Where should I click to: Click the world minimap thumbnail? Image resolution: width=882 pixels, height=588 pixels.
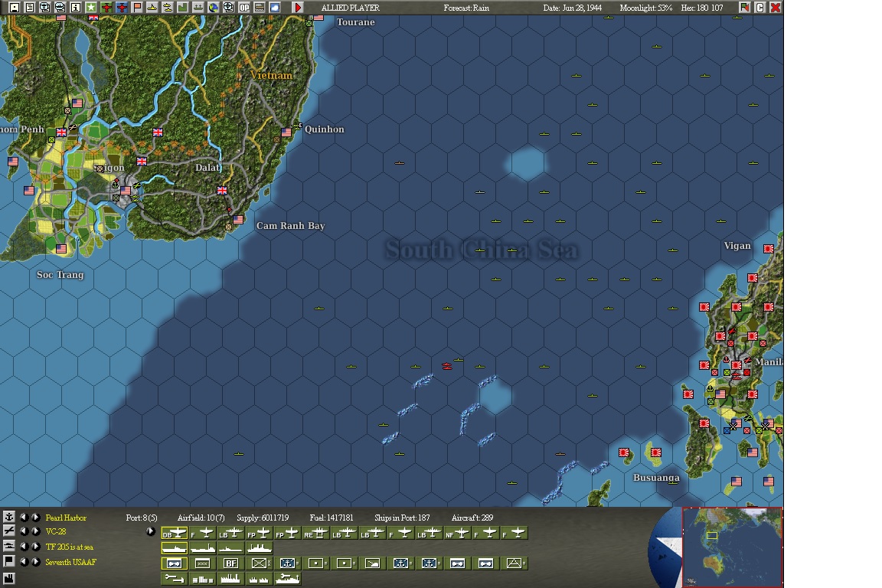[x=733, y=547]
